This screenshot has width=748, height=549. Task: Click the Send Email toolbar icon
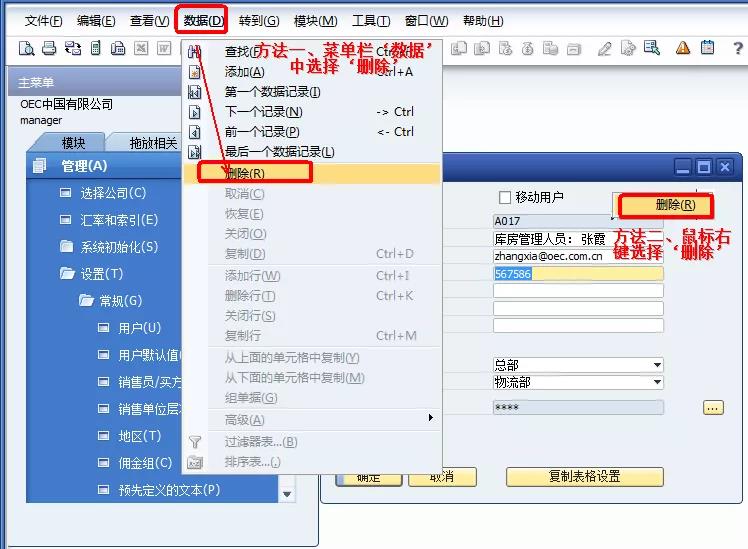tap(73, 48)
